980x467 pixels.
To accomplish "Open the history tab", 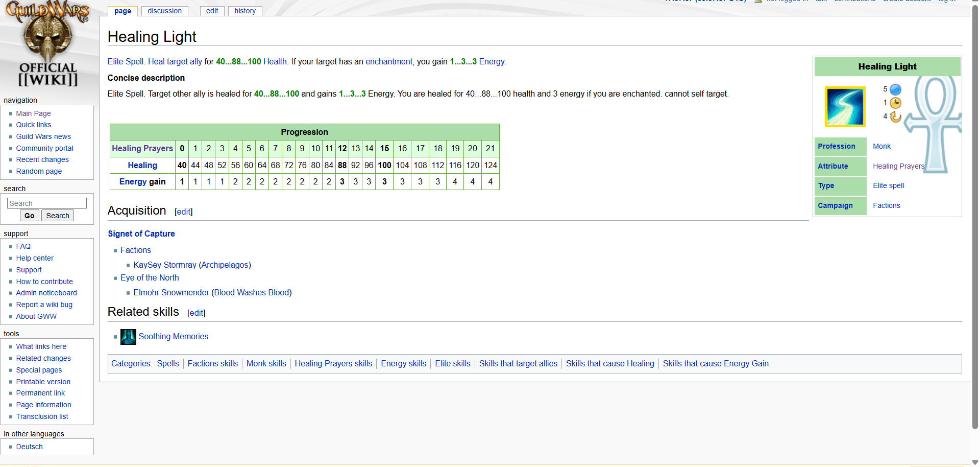I will click(245, 11).
